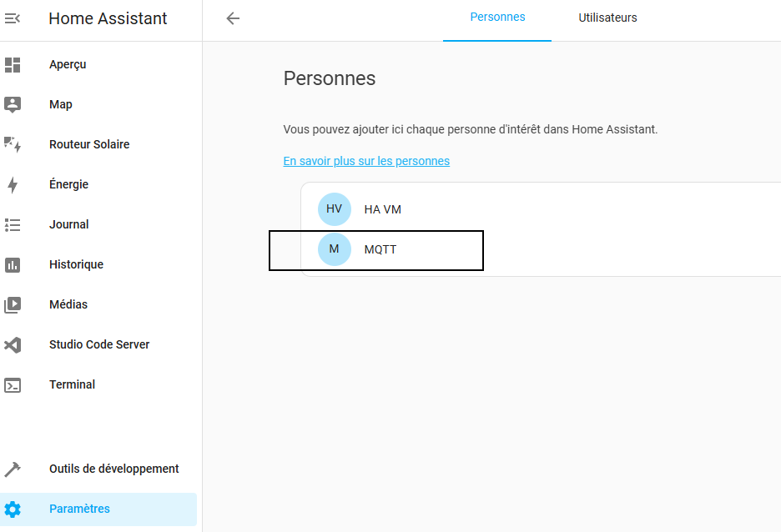Image resolution: width=781 pixels, height=532 pixels.
Task: Switch to the Utilisateurs tab
Action: (607, 18)
